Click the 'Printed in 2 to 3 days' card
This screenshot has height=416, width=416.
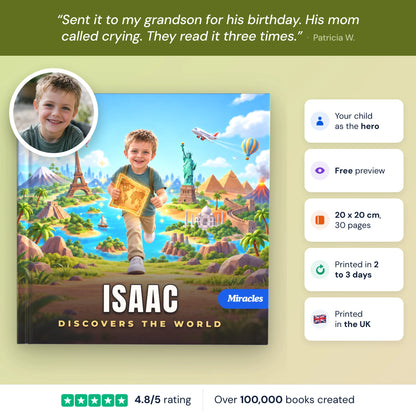[354, 270]
